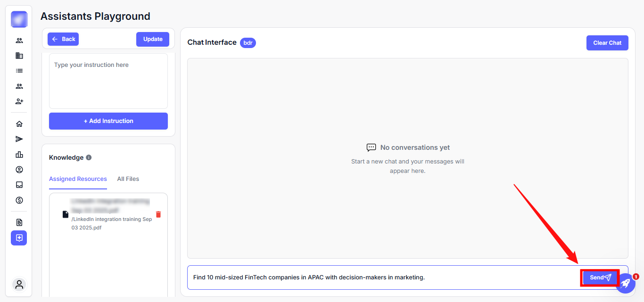This screenshot has height=302, width=644.
Task: Click the list icon in sidebar
Action: pyautogui.click(x=19, y=71)
